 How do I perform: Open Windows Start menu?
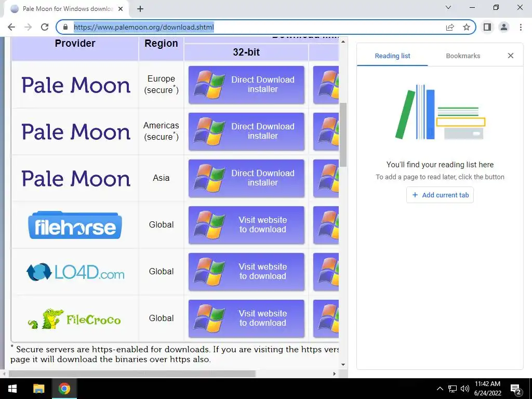(12, 389)
